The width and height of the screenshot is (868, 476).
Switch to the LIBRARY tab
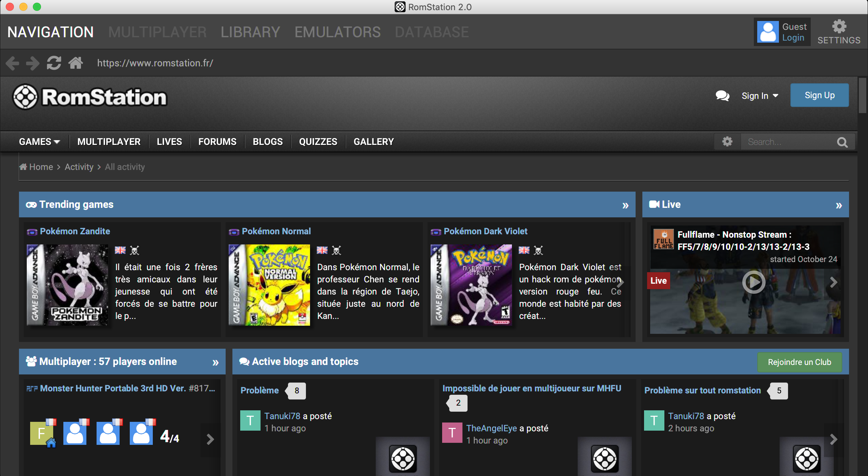click(x=250, y=32)
